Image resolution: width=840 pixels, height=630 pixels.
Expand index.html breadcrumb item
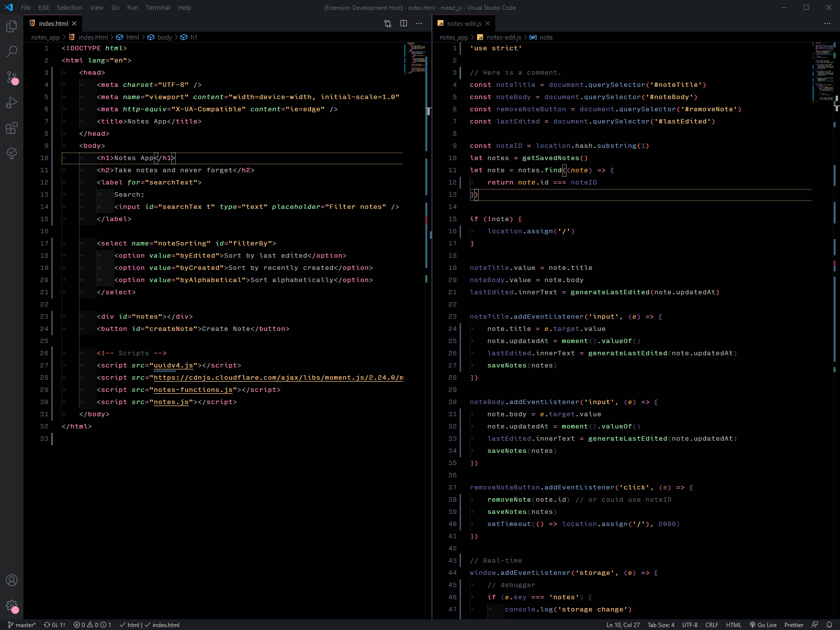[x=88, y=37]
